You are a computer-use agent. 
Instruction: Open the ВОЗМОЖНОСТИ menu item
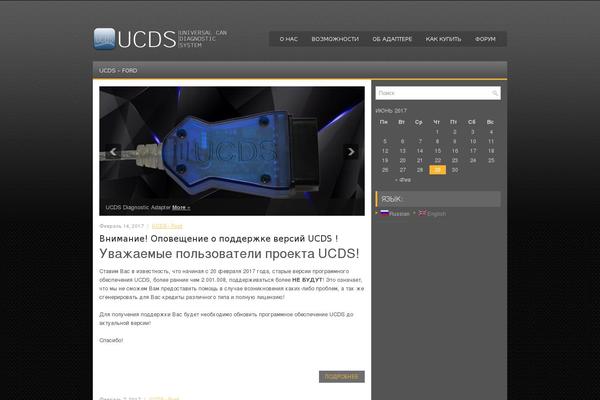click(335, 39)
